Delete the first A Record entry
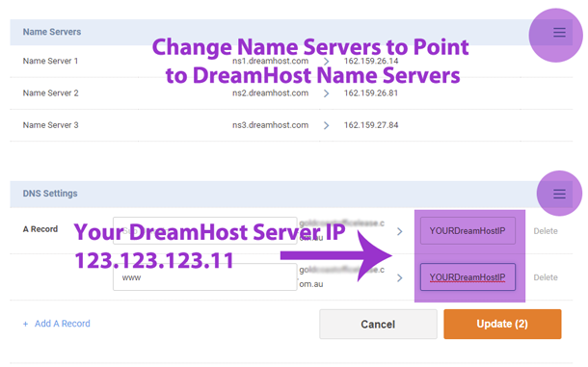This screenshot has height=367, width=588. coord(546,231)
